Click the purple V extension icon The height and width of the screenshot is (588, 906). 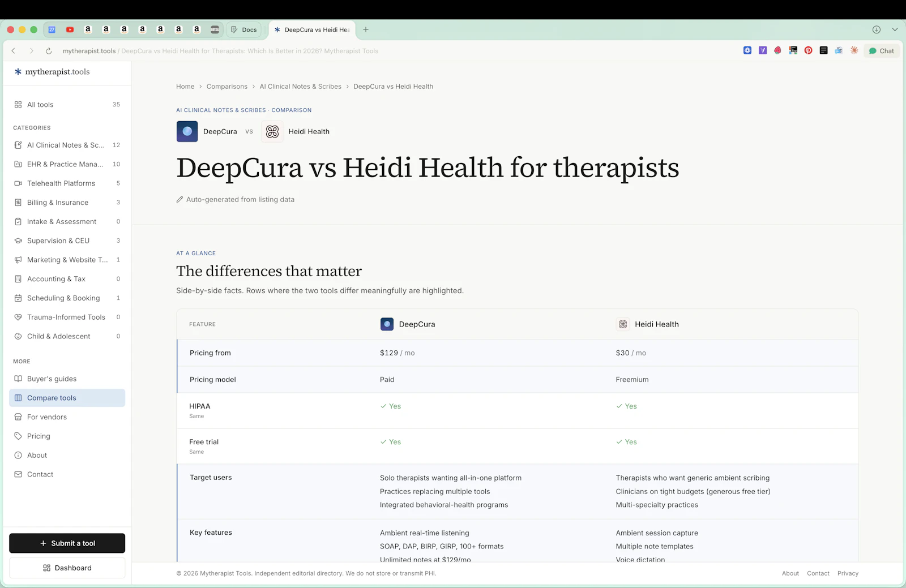pos(763,50)
